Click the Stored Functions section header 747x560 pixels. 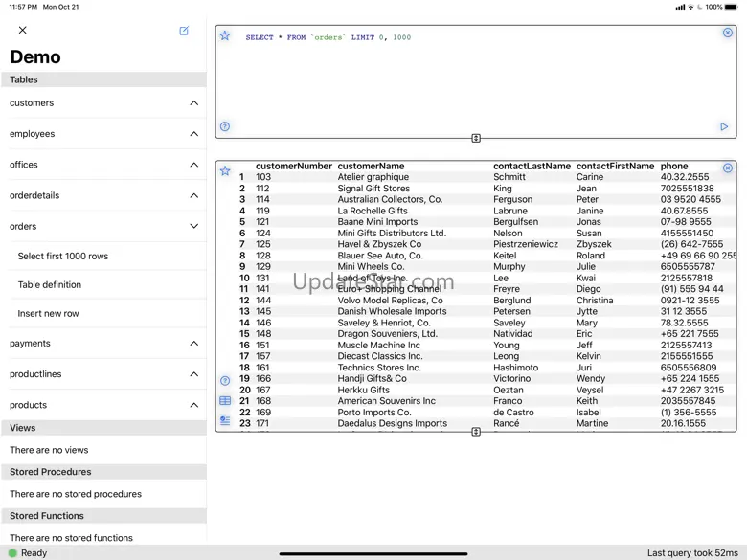click(103, 515)
